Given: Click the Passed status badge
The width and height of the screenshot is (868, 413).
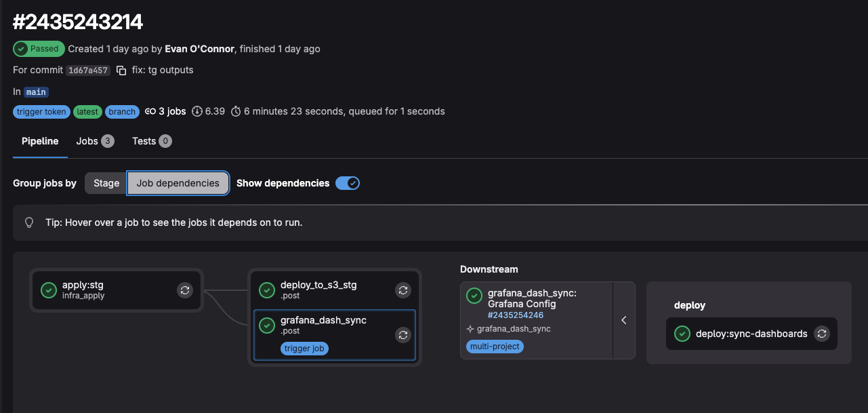Looking at the screenshot, I should click(39, 49).
